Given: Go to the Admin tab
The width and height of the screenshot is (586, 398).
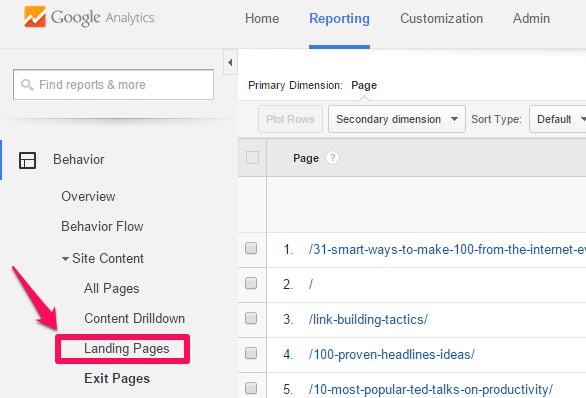Looking at the screenshot, I should (531, 18).
